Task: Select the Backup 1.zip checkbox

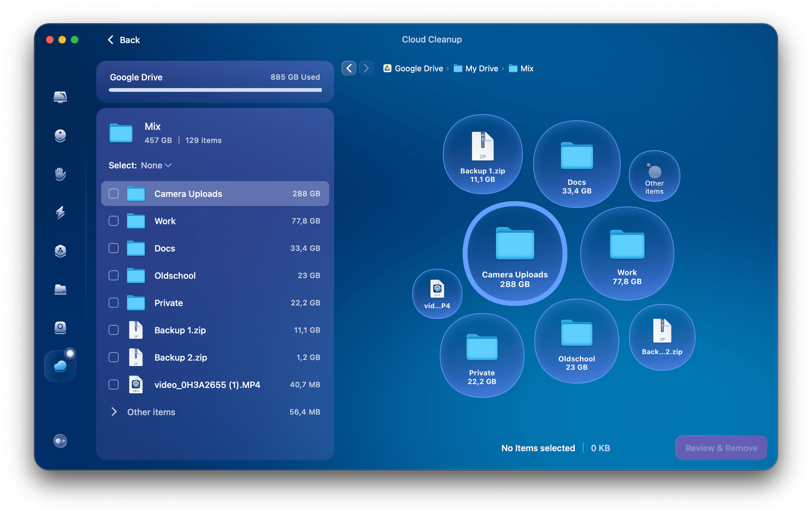Action: click(x=113, y=330)
